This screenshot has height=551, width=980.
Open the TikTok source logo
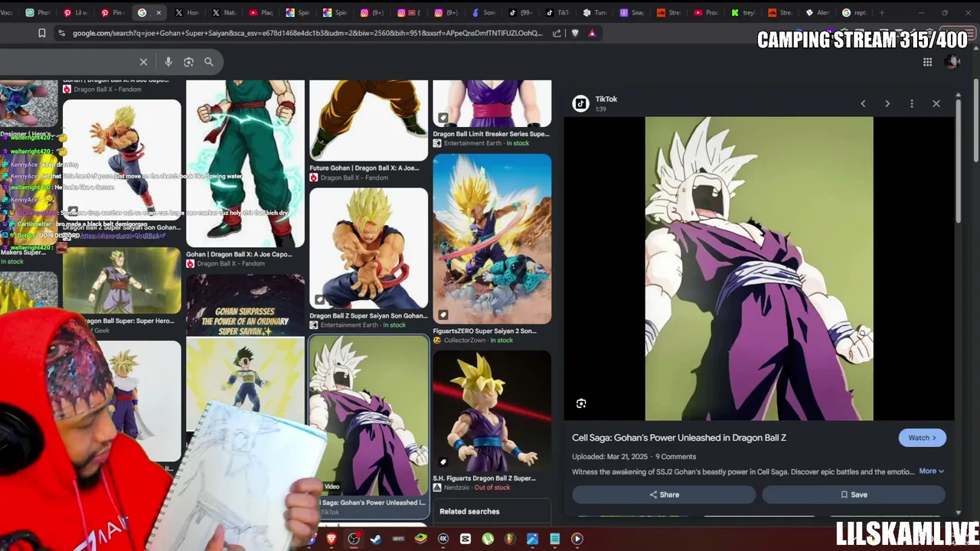coord(581,103)
